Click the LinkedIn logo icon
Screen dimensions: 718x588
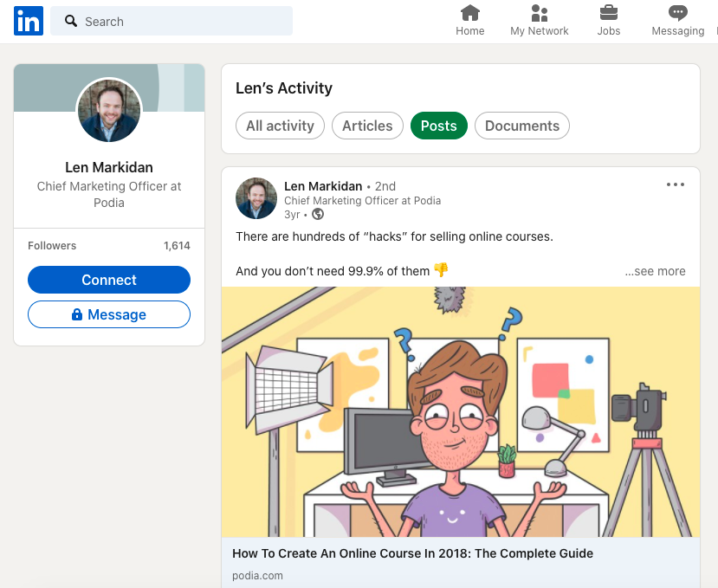coord(28,22)
